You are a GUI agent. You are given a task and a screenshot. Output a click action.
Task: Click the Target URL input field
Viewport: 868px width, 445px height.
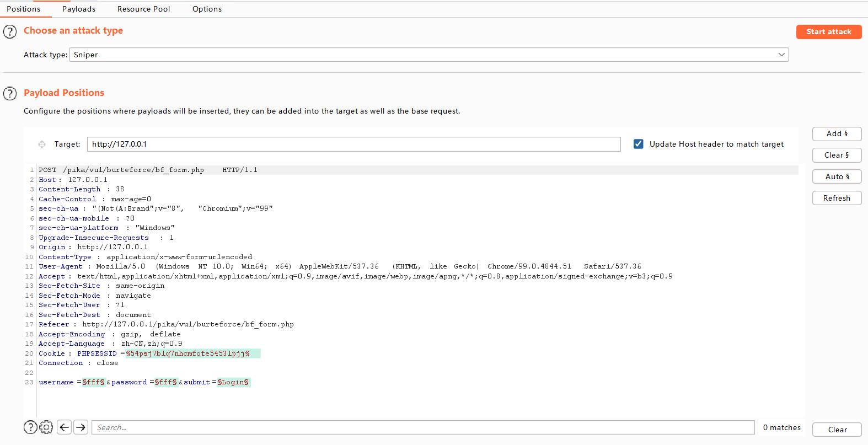[353, 144]
